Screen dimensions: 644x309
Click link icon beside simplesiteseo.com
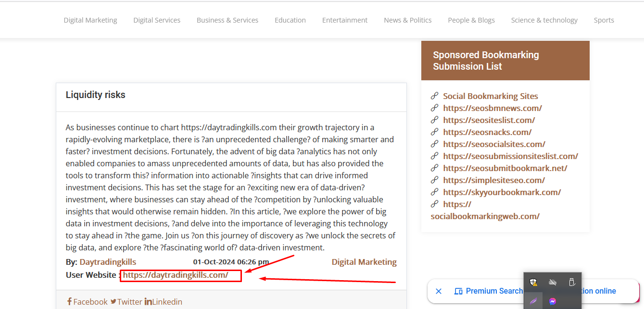point(435,180)
